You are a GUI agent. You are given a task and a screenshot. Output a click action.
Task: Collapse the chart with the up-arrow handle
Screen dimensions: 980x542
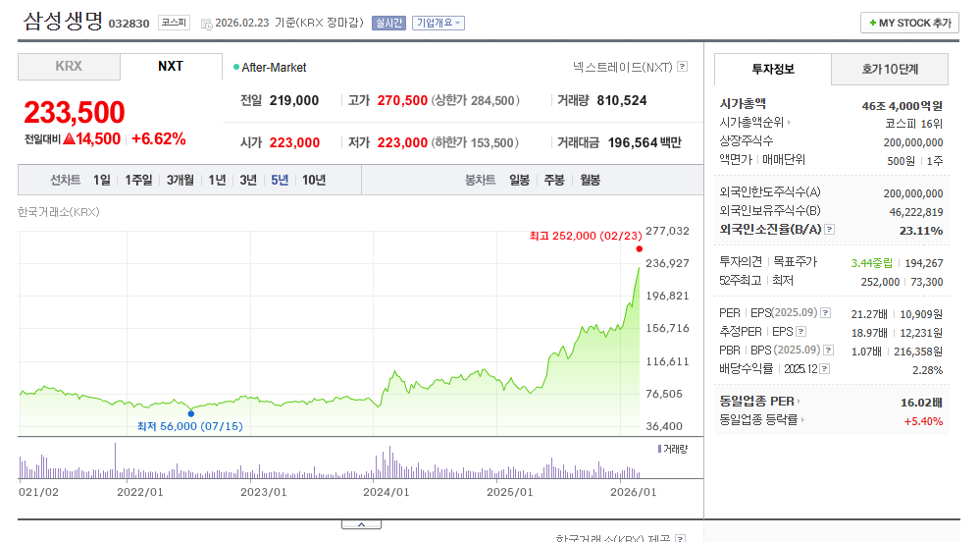pyautogui.click(x=361, y=524)
